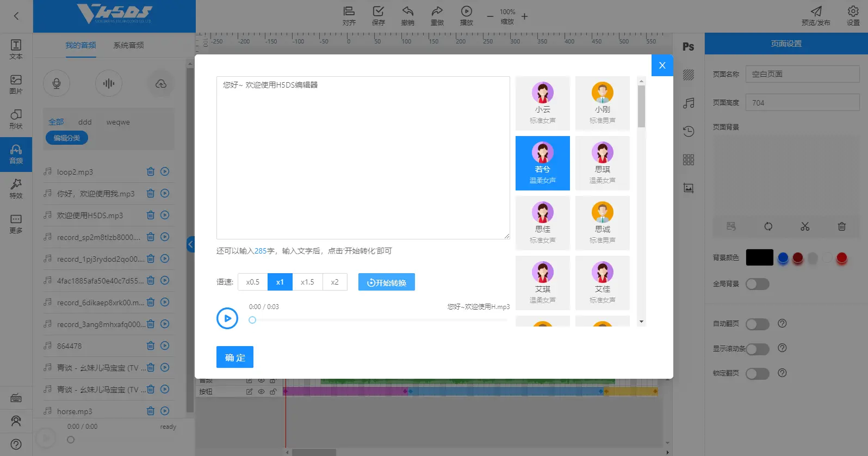
Task: Click the cloud upload audio icon
Action: pyautogui.click(x=161, y=83)
